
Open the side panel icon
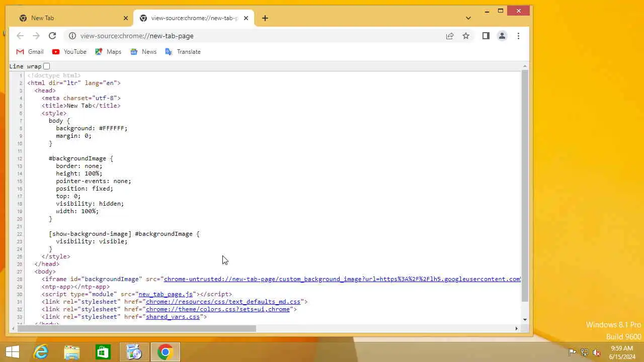pyautogui.click(x=486, y=36)
